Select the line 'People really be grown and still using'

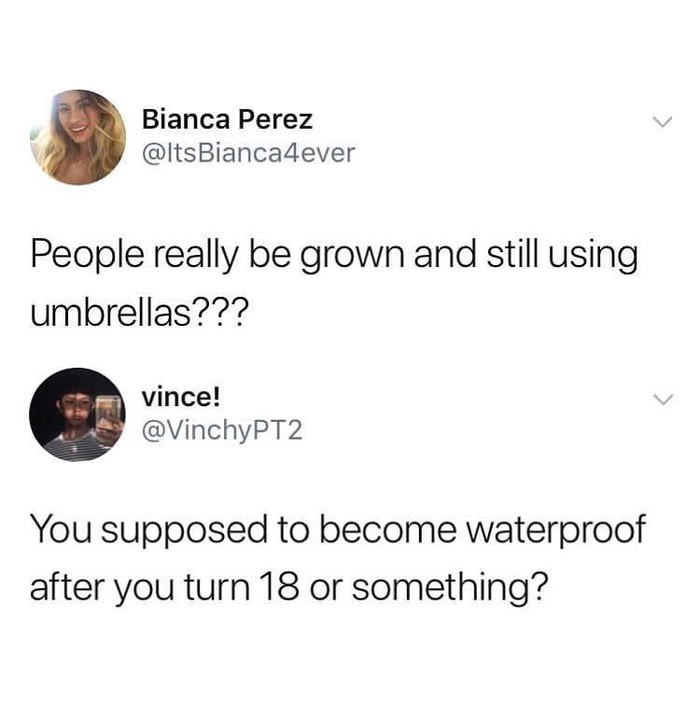[334, 256]
